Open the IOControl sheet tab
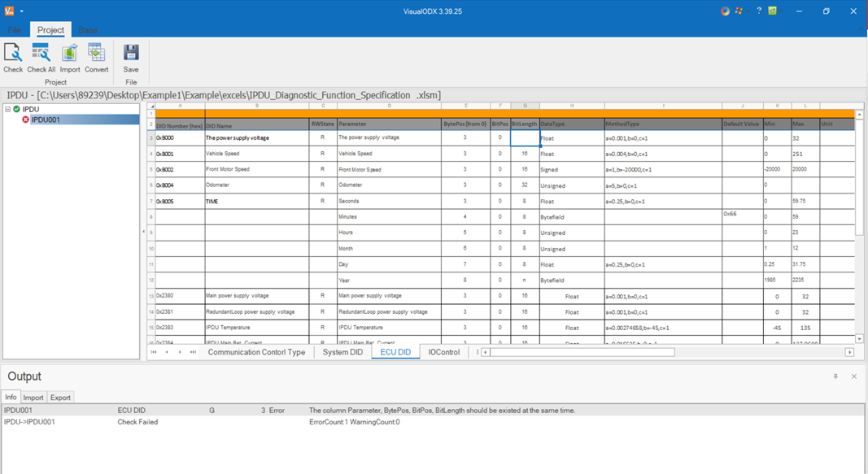Image resolution: width=868 pixels, height=474 pixels. [443, 352]
